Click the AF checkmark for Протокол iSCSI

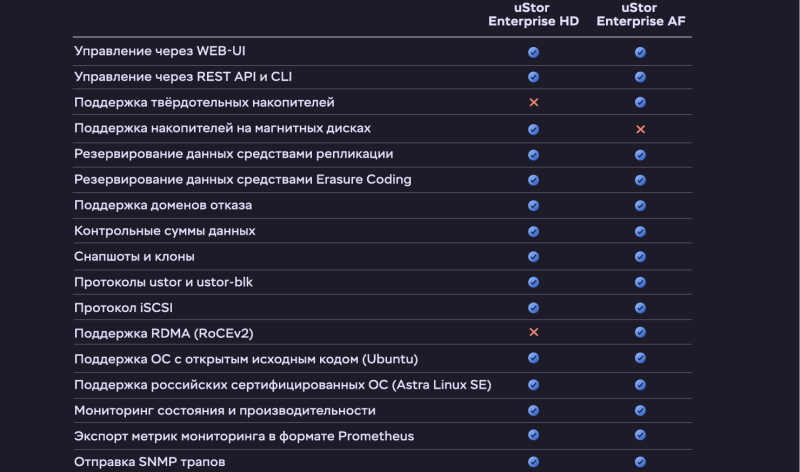tap(640, 308)
